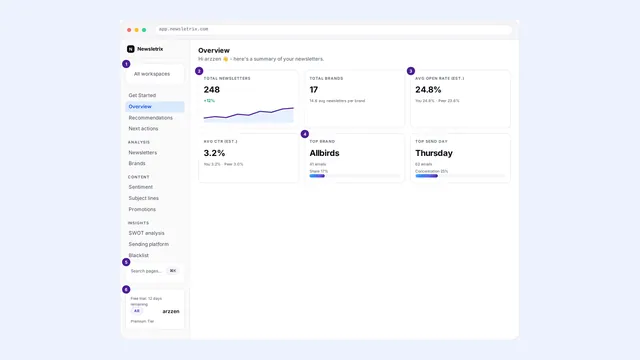Screen dimensions: 640x360
Task: Click the red close window button
Action: coord(129,30)
